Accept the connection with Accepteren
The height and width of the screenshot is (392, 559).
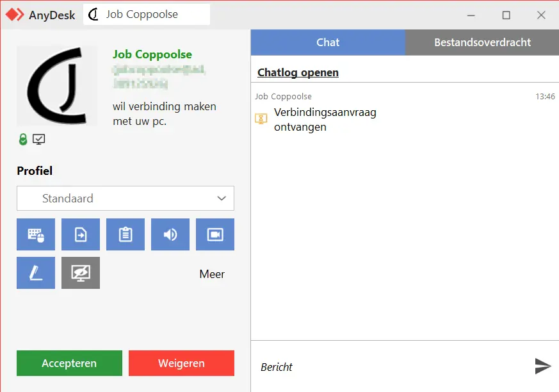point(69,363)
